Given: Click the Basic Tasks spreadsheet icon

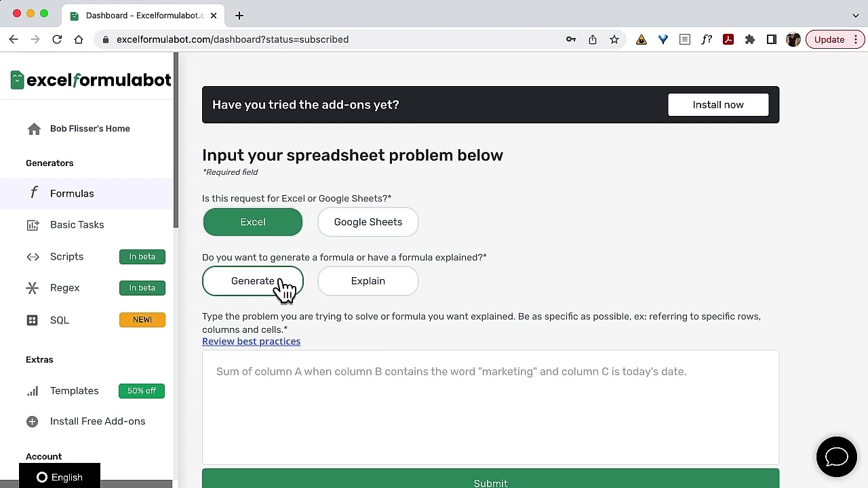Looking at the screenshot, I should (33, 225).
